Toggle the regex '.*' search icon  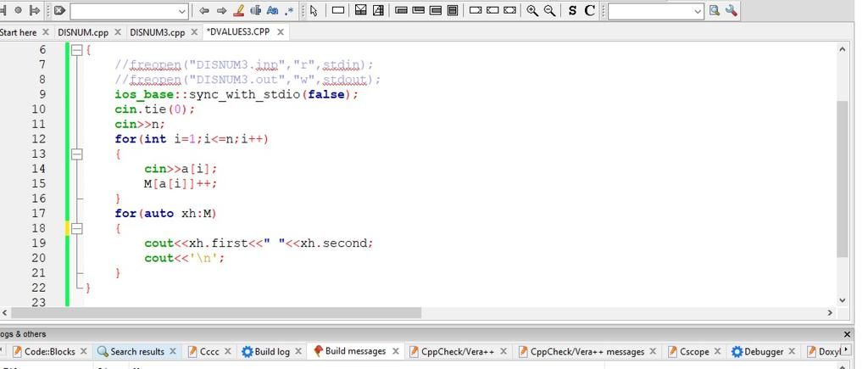pos(289,10)
